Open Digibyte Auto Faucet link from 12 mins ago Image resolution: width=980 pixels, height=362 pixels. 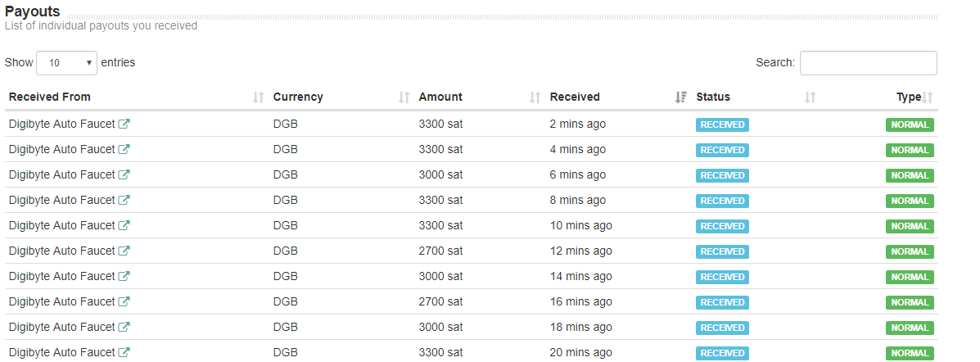coord(62,251)
